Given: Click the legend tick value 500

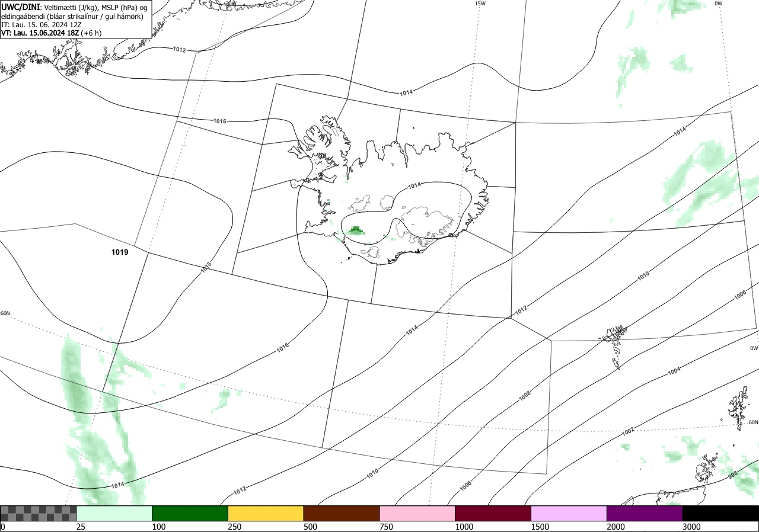Looking at the screenshot, I should [x=311, y=527].
